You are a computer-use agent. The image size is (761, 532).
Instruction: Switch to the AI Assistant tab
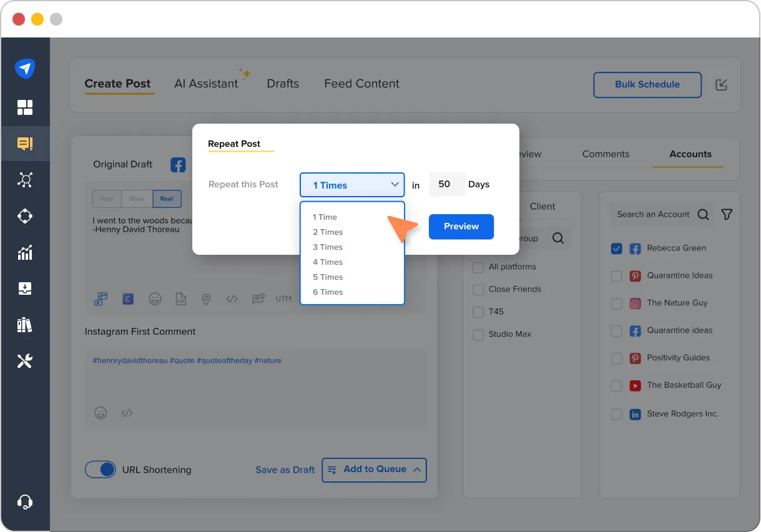[207, 83]
